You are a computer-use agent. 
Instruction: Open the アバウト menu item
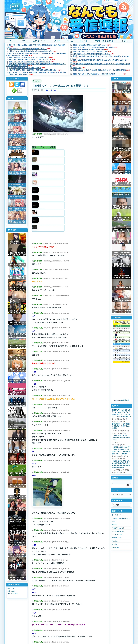(x=12, y=41)
